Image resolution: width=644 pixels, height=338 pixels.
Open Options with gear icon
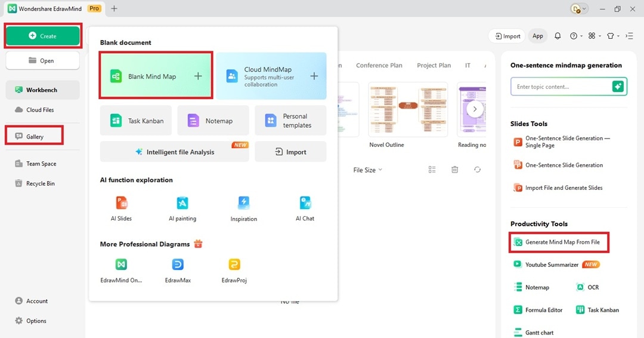31,321
